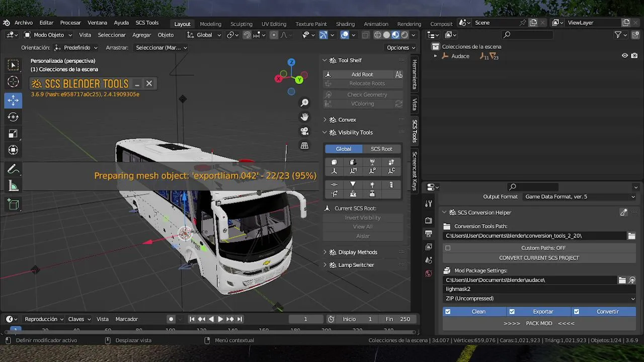Enable the Custom Paths checkbox
Screen dimensions: 644x362
[448, 248]
